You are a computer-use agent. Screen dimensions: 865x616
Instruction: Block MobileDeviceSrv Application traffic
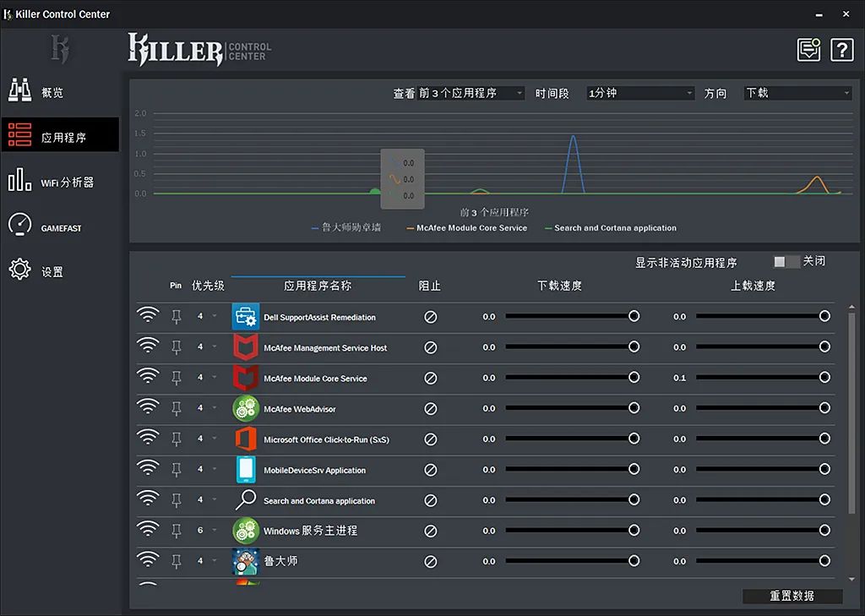pyautogui.click(x=430, y=470)
